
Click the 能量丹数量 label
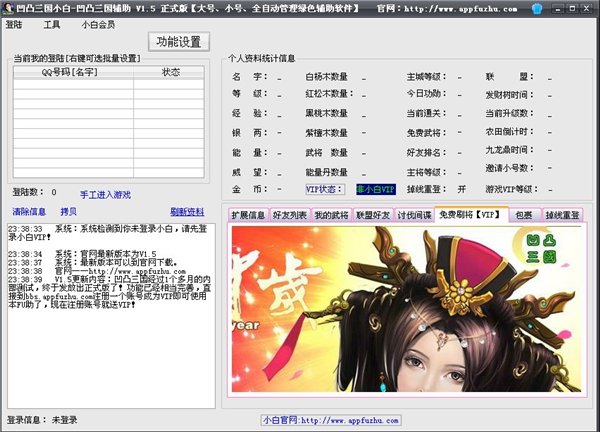point(326,172)
